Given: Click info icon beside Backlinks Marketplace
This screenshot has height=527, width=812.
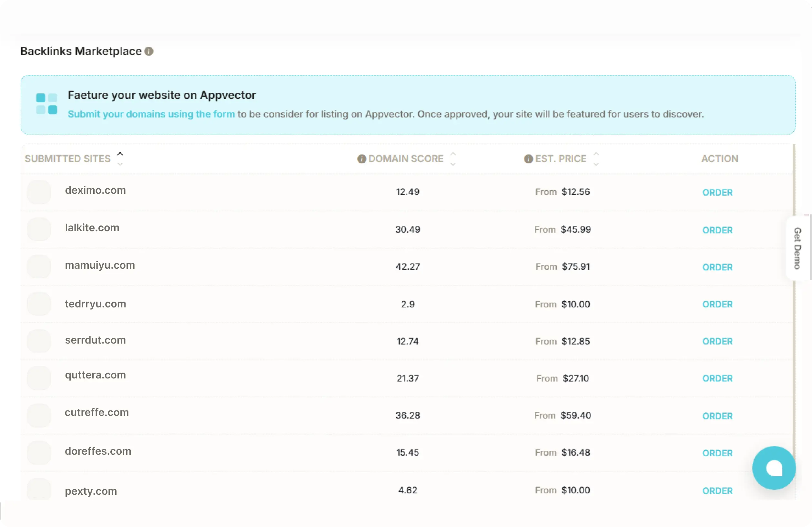Looking at the screenshot, I should (149, 51).
